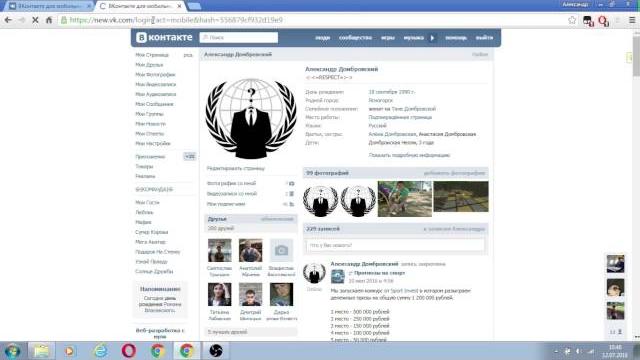The image size is (640, 360).
Task: Click 'выйти' to log out
Action: tap(484, 38)
